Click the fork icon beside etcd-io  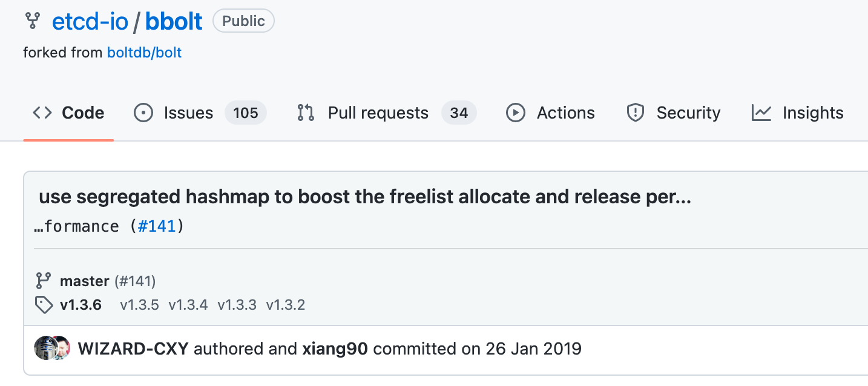(32, 21)
